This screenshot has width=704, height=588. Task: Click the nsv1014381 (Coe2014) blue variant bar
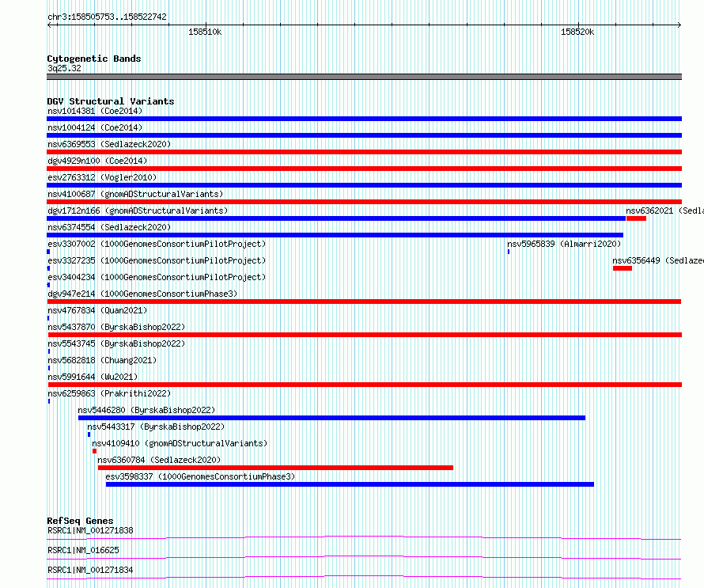tap(364, 119)
